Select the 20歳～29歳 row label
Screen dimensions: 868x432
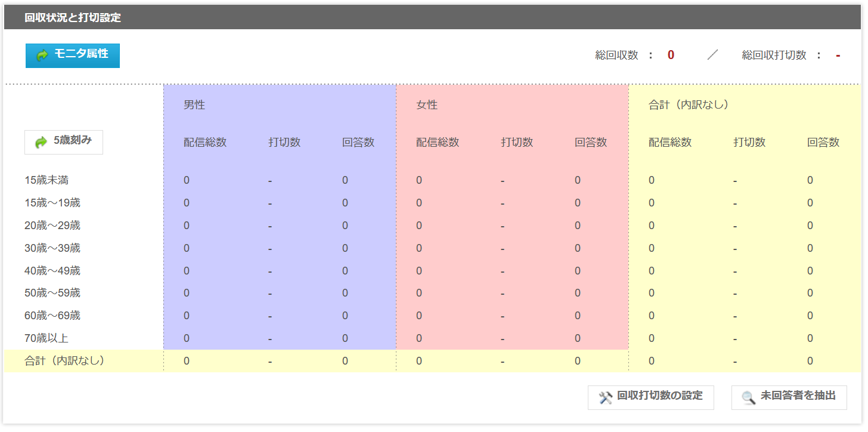pyautogui.click(x=52, y=226)
